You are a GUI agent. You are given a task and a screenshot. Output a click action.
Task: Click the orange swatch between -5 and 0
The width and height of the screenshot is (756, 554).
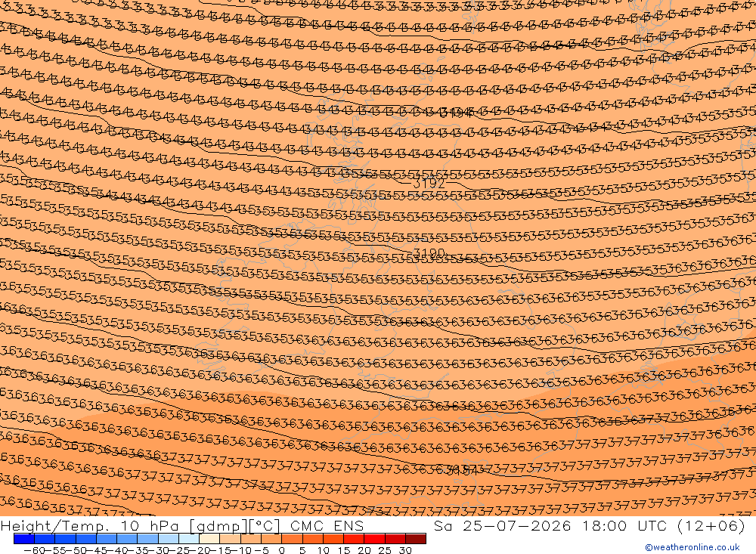[271, 538]
